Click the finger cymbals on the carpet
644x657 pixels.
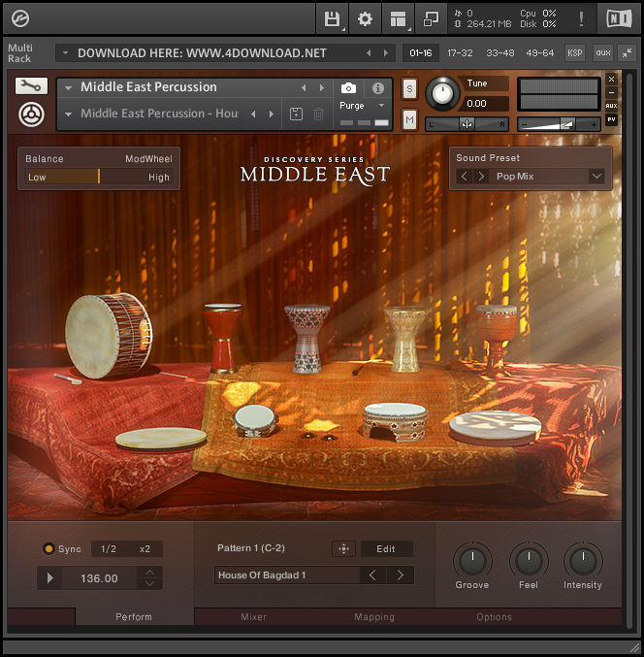point(319,437)
